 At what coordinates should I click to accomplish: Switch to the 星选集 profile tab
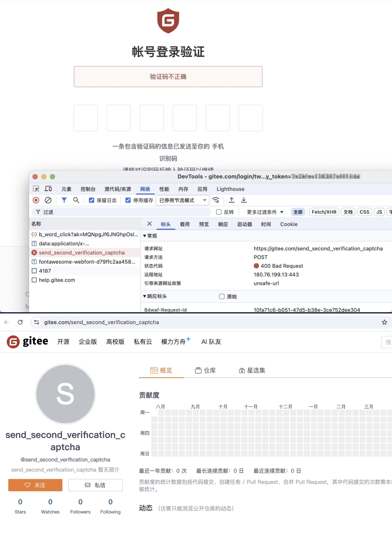252,370
